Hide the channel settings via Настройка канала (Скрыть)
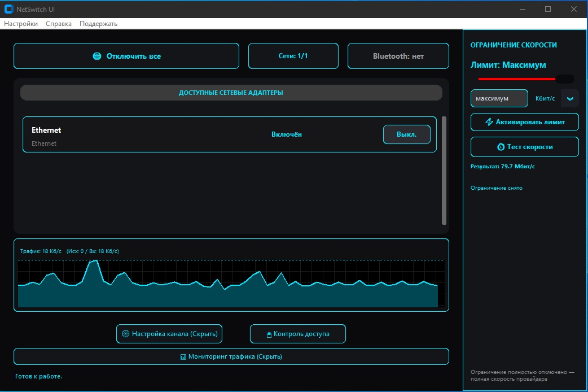The width and height of the screenshot is (588, 392). click(x=169, y=334)
